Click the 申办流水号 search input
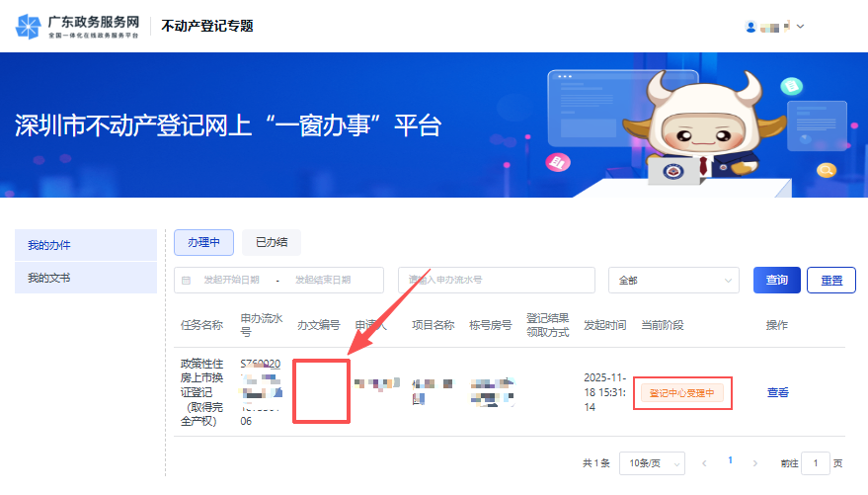Image resolution: width=868 pixels, height=495 pixels. tap(496, 281)
